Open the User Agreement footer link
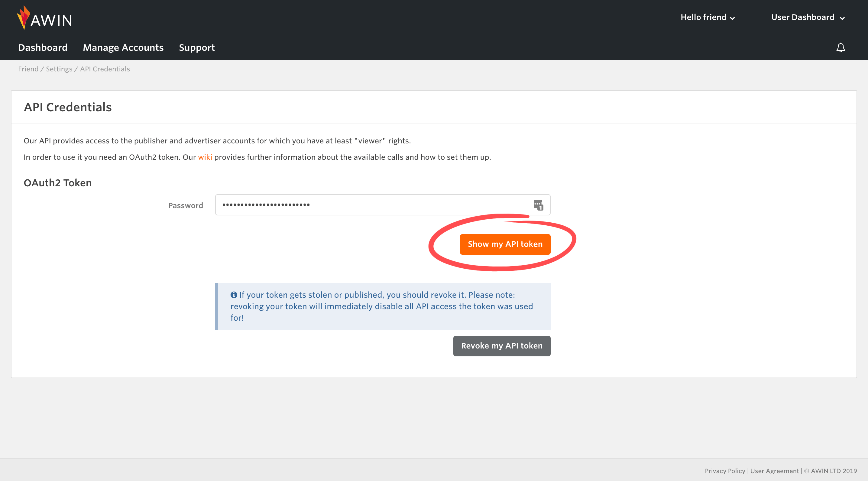 click(774, 471)
